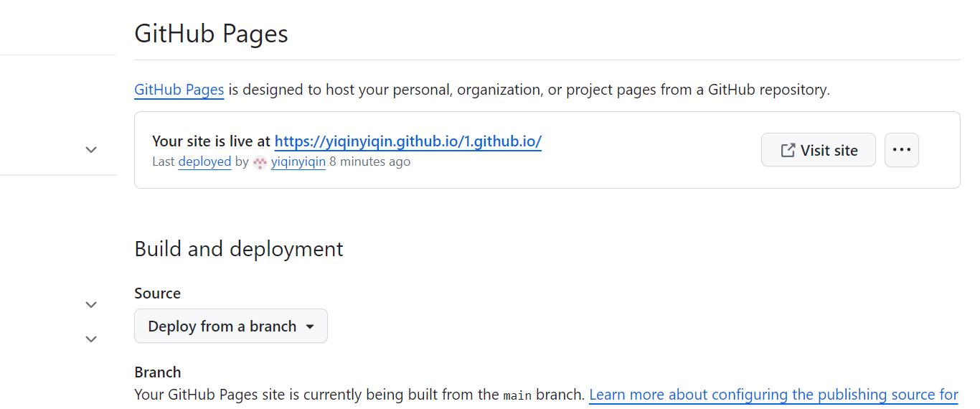Click the 'Source' label
The width and height of the screenshot is (980, 409).
pyautogui.click(x=157, y=293)
